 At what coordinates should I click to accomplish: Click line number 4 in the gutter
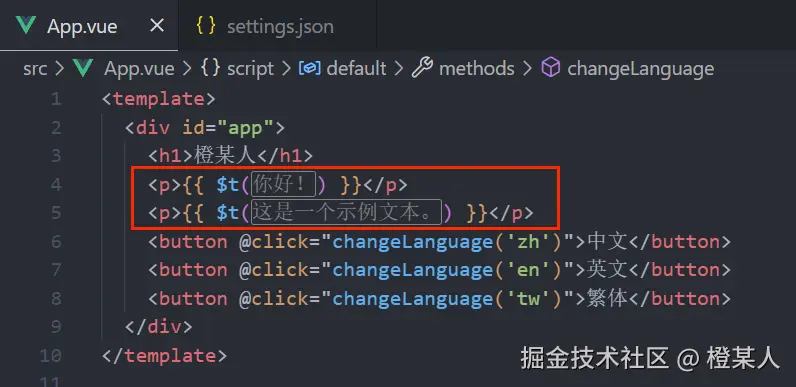pyautogui.click(x=55, y=184)
